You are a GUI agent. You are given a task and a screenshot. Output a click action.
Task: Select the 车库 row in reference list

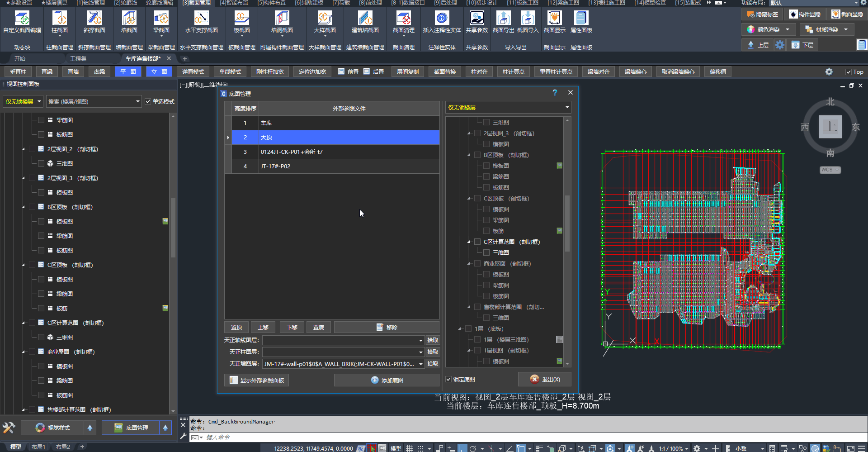point(348,123)
